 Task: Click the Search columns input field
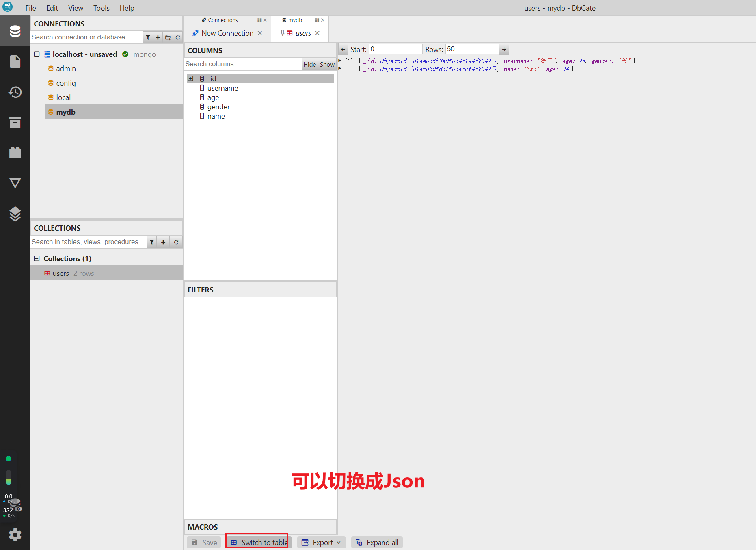pos(242,64)
